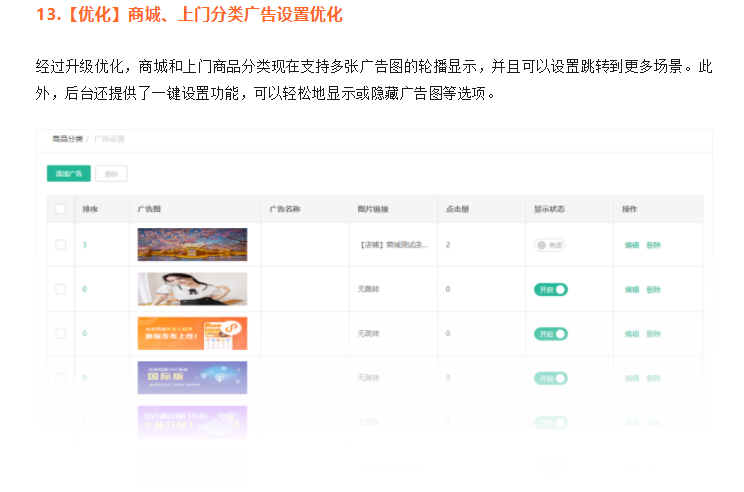Open the city night scene ad thumbnail
This screenshot has width=744, height=492.
tap(192, 244)
